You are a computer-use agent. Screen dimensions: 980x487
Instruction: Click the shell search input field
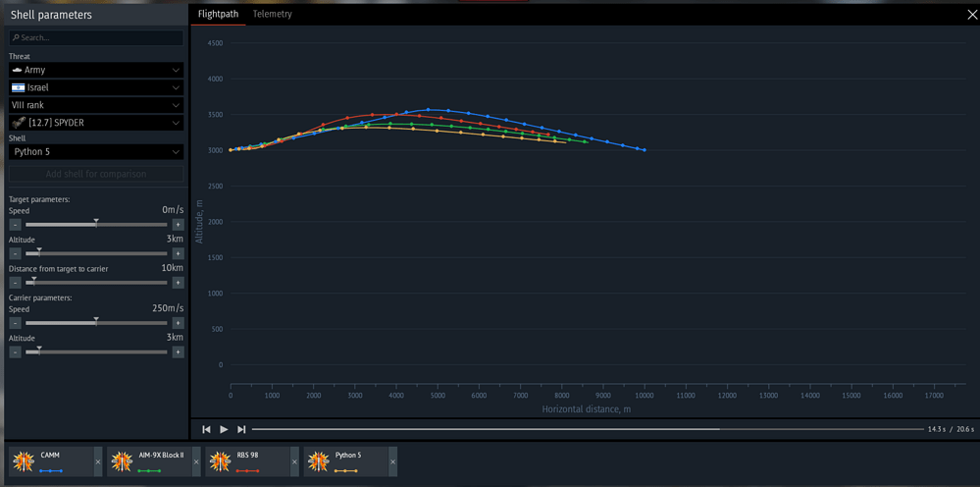click(x=96, y=38)
